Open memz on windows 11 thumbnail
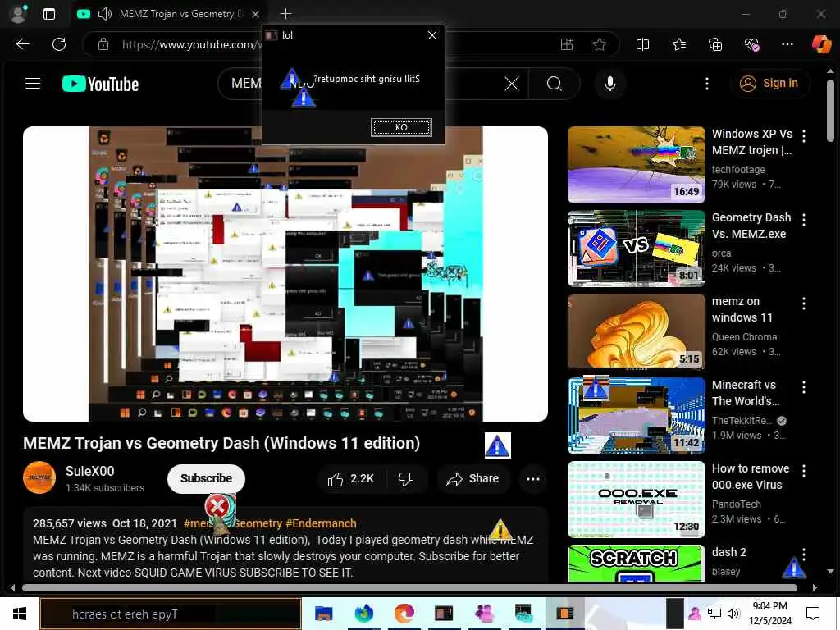The width and height of the screenshot is (840, 630). coord(637,332)
